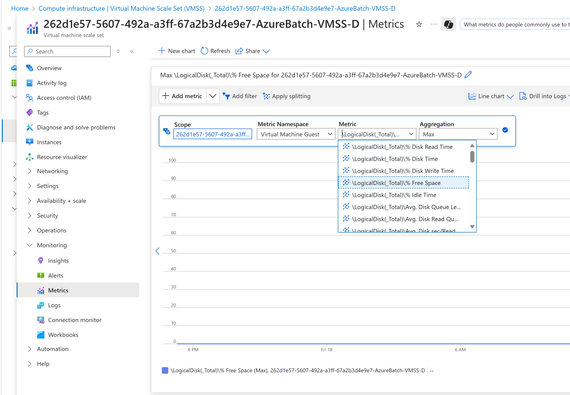Open the Metric Namespace dropdown
This screenshot has height=395, width=570.
296,134
